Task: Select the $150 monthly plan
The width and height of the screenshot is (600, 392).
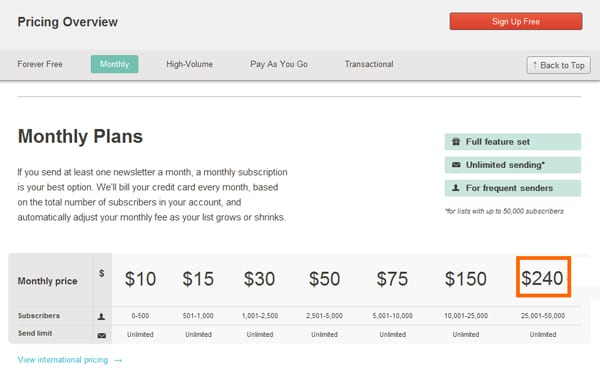Action: 466,279
